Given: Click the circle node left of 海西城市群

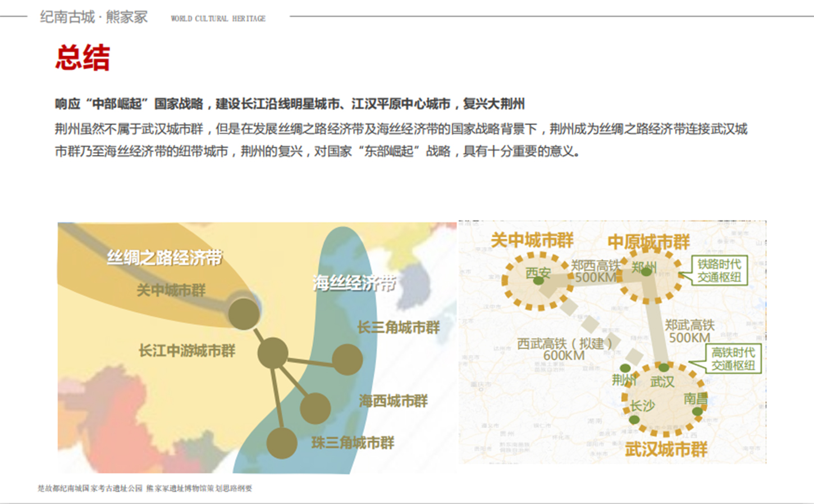Looking at the screenshot, I should point(315,408).
